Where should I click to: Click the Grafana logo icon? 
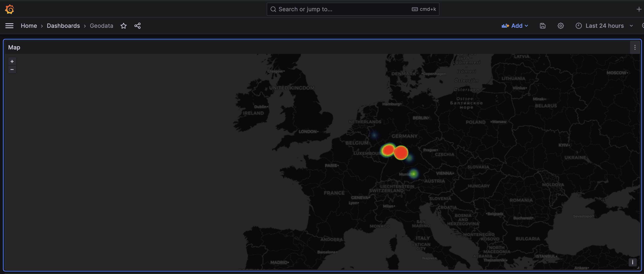click(x=9, y=9)
